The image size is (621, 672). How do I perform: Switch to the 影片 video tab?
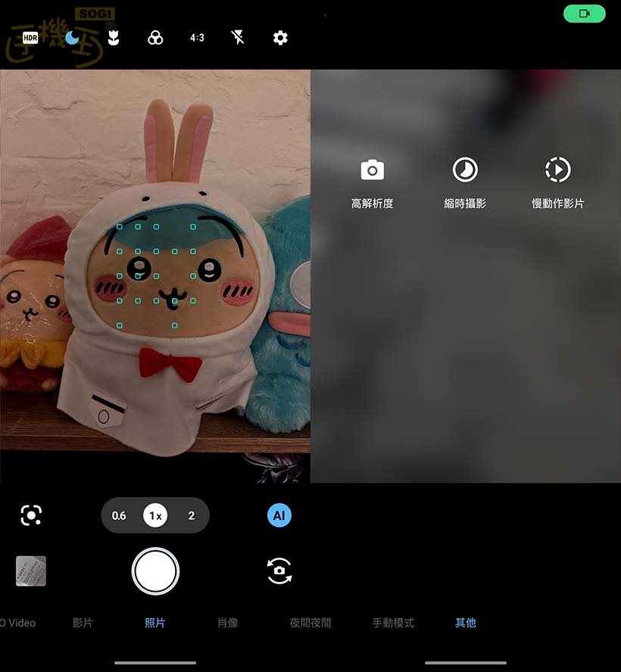click(x=83, y=623)
